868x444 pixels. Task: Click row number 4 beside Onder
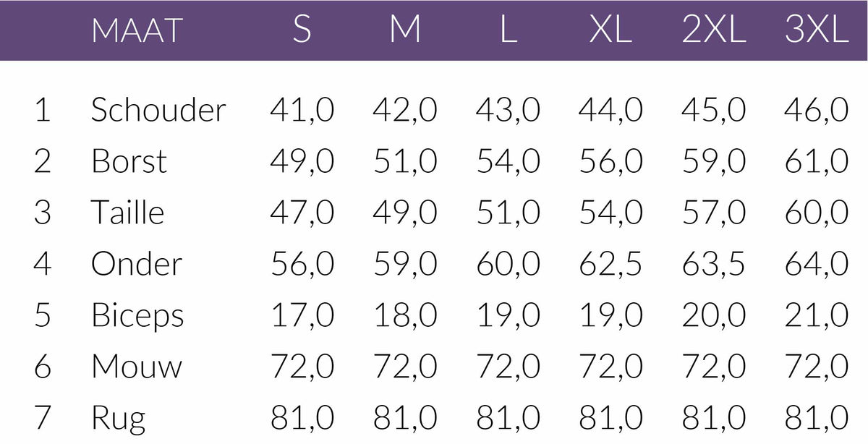pyautogui.click(x=43, y=264)
